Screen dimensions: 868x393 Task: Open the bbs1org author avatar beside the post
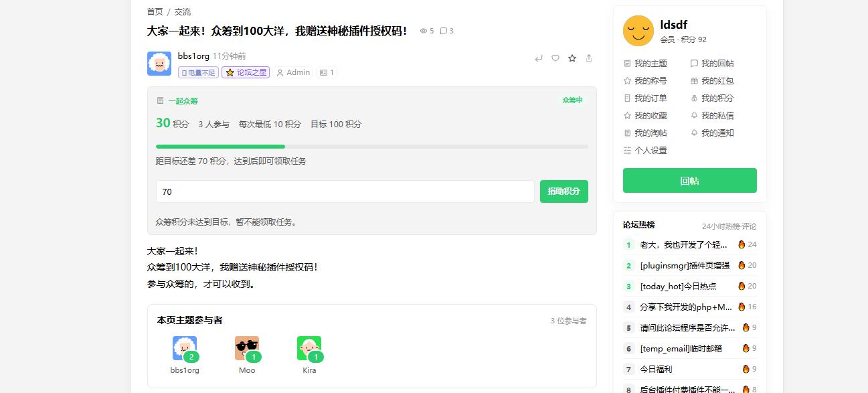159,64
